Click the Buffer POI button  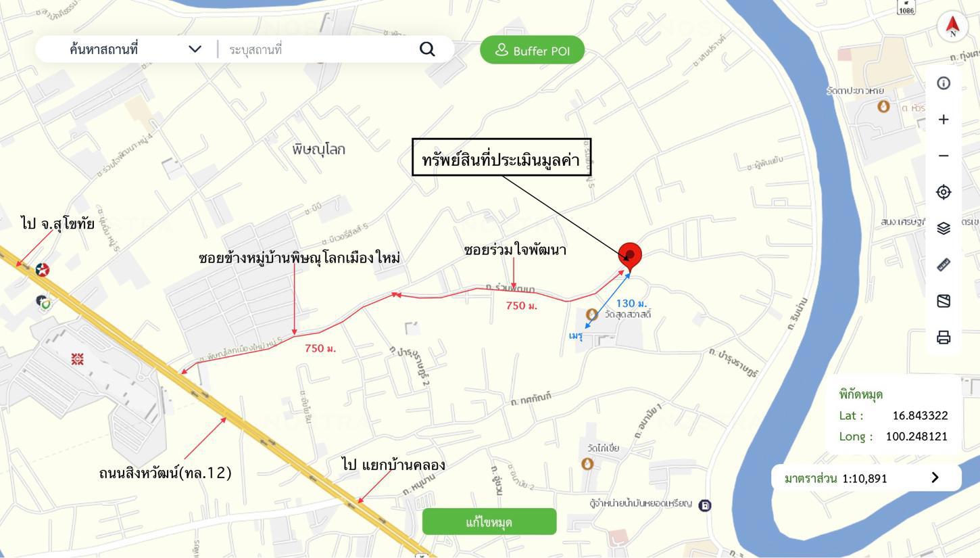(x=532, y=50)
